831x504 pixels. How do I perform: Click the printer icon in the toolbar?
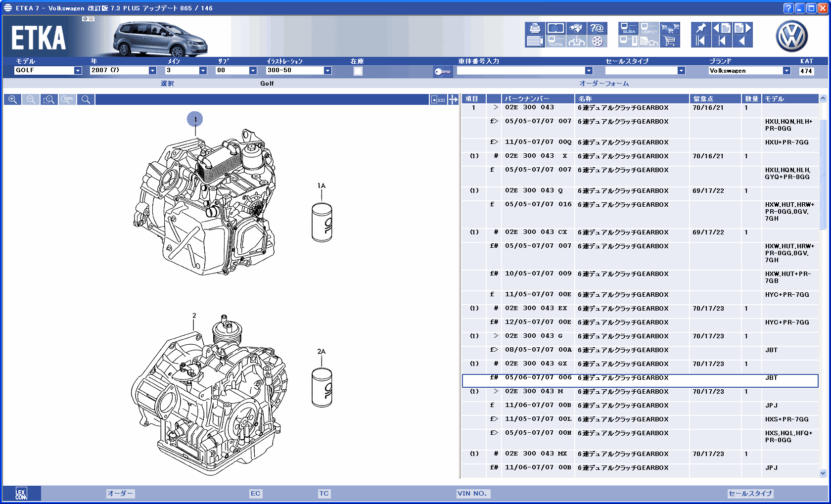coord(535,28)
